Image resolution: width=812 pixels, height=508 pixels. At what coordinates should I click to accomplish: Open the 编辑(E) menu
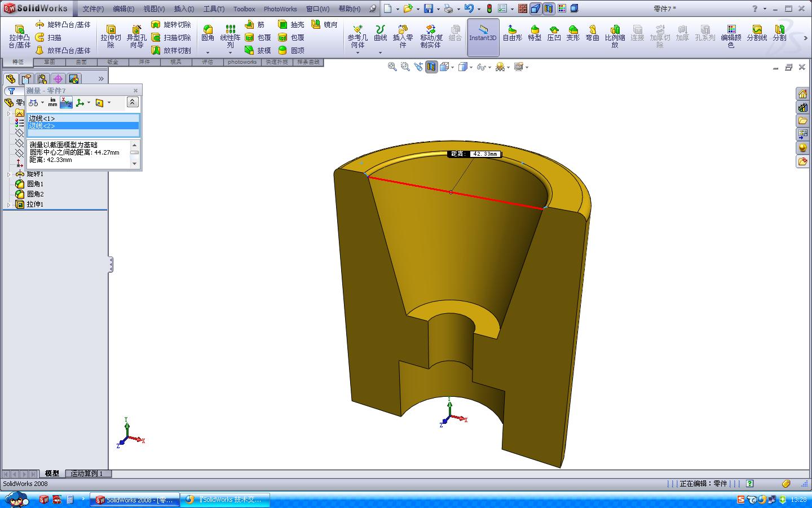[123, 9]
